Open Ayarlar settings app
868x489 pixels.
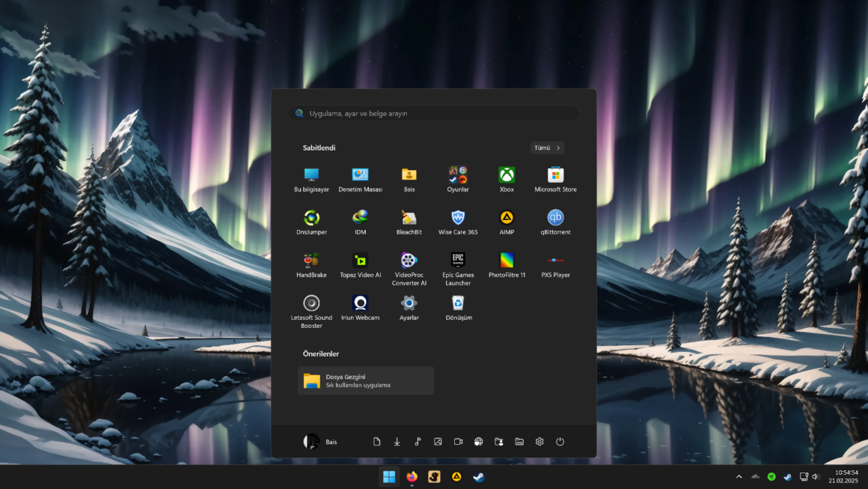coord(409,308)
